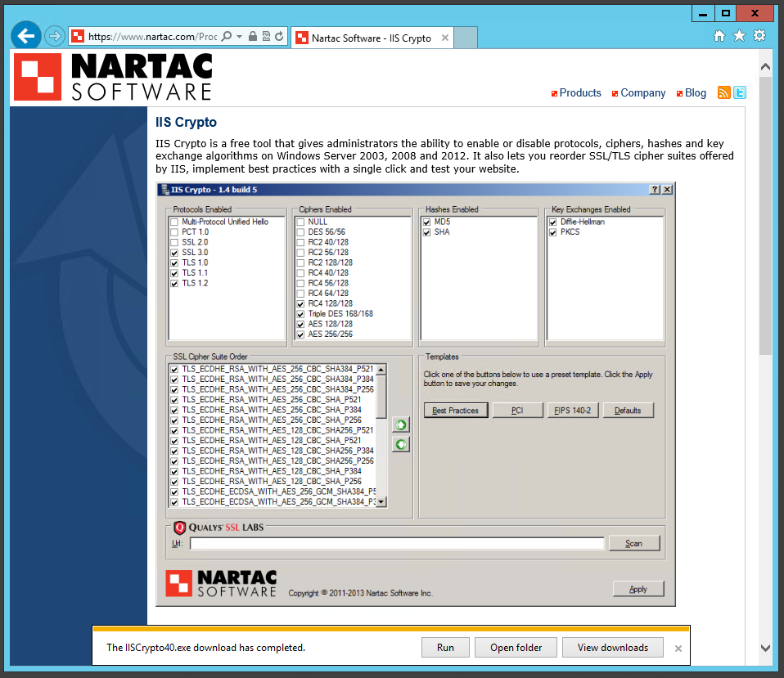Click the Twitter bird icon
784x678 pixels.
[x=739, y=92]
